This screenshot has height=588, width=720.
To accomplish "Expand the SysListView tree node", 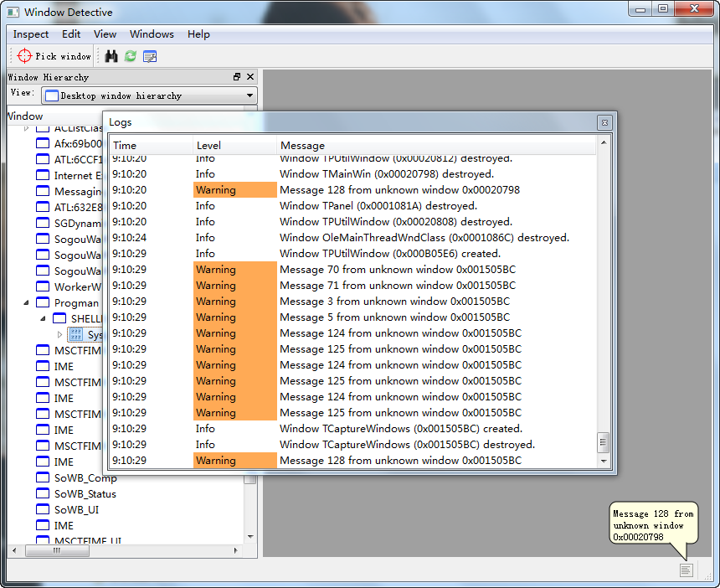I will tap(59, 334).
